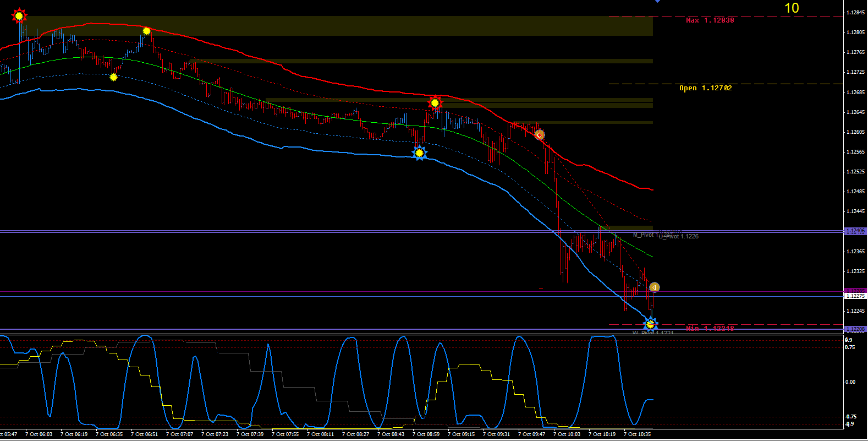Click 0.00 on the oscillator scale
The image size is (868, 441).
[850, 382]
